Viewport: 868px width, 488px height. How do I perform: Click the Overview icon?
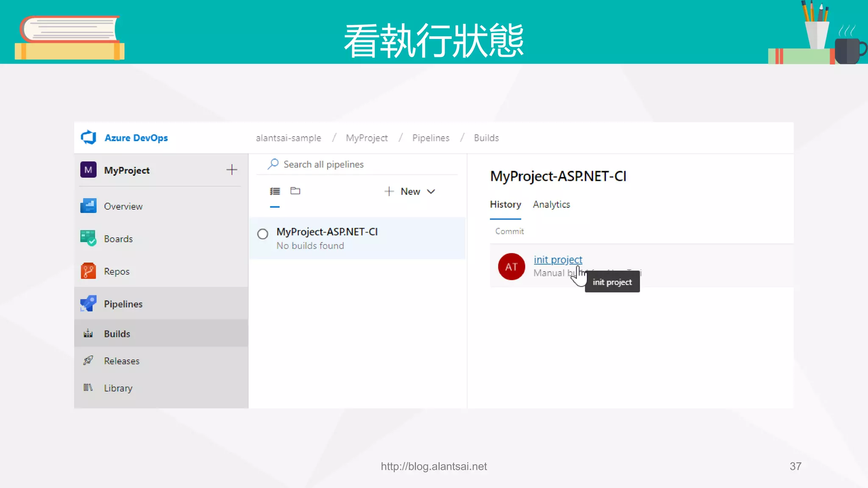(x=88, y=206)
